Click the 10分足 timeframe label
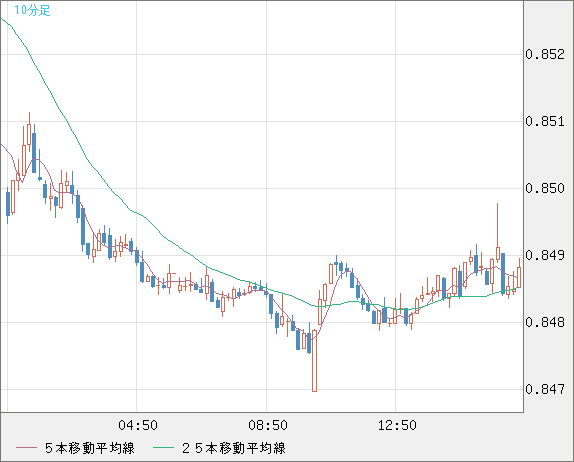The width and height of the screenshot is (574, 462). (32, 10)
